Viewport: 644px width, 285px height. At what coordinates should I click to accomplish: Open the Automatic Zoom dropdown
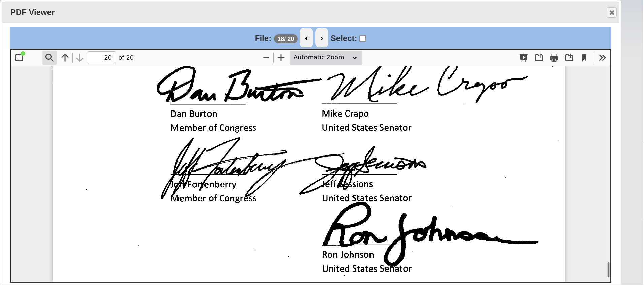(x=326, y=58)
